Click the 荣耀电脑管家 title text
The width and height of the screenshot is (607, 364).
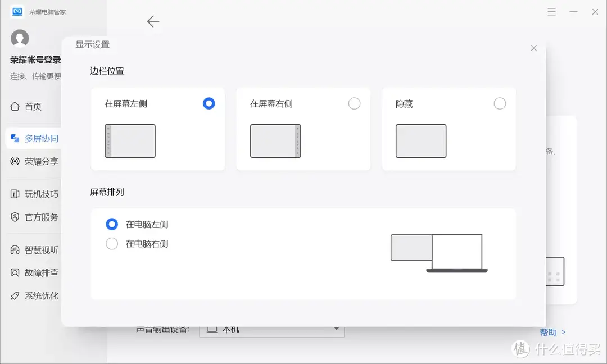[x=48, y=12]
